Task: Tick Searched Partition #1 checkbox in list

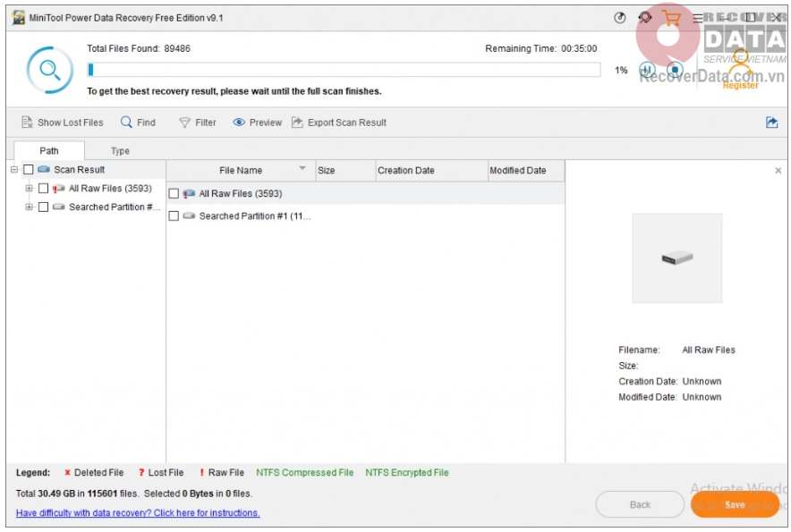Action: 174,215
